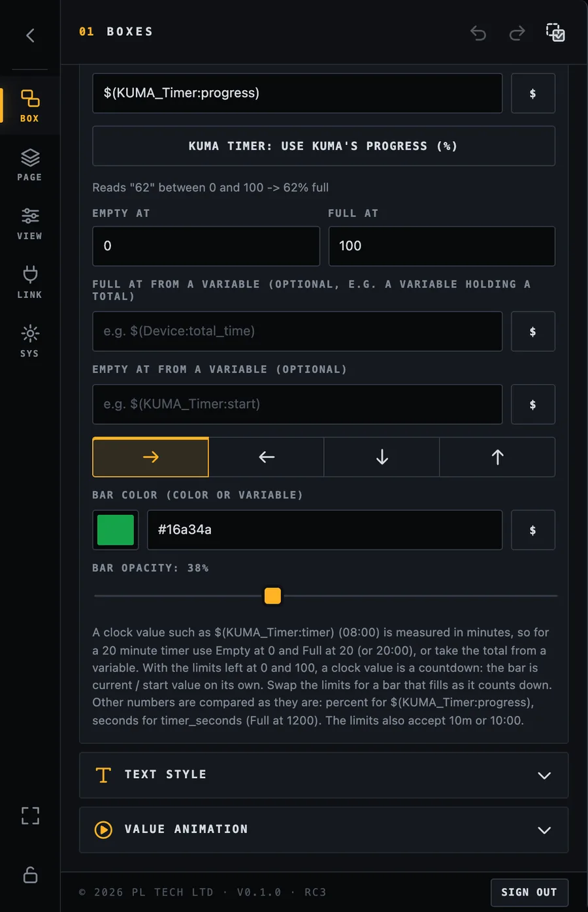The height and width of the screenshot is (912, 588).
Task: Select up arrow fill direction
Action: pos(498,457)
